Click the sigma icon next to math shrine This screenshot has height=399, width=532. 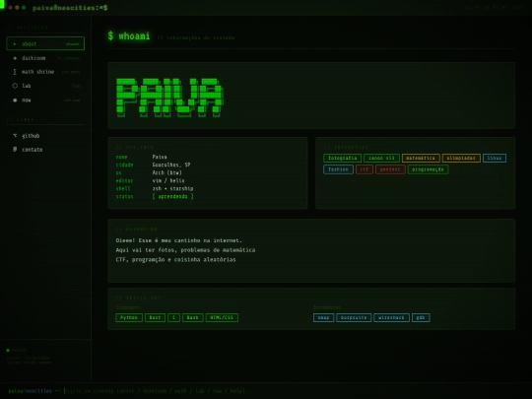[15, 72]
